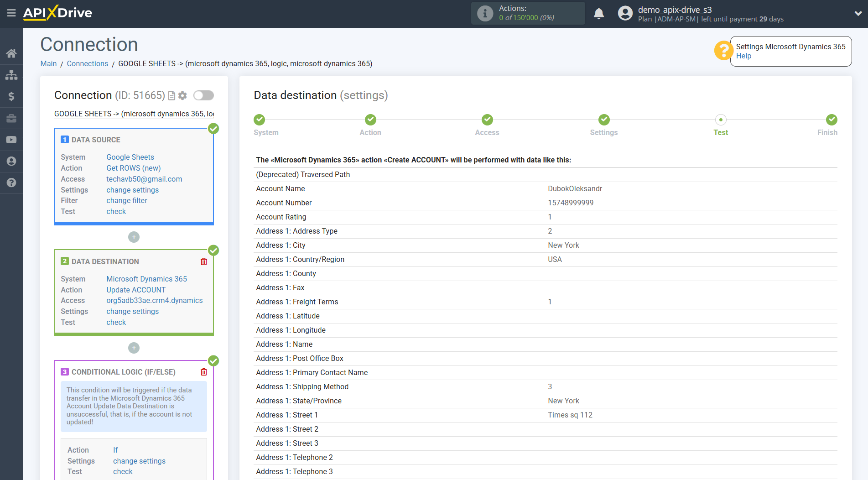Add step after Data Source
The width and height of the screenshot is (868, 480).
(134, 237)
